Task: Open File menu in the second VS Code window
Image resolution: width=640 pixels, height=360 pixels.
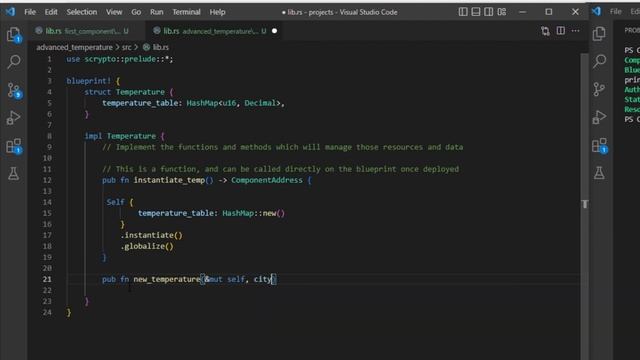Action: [616, 11]
